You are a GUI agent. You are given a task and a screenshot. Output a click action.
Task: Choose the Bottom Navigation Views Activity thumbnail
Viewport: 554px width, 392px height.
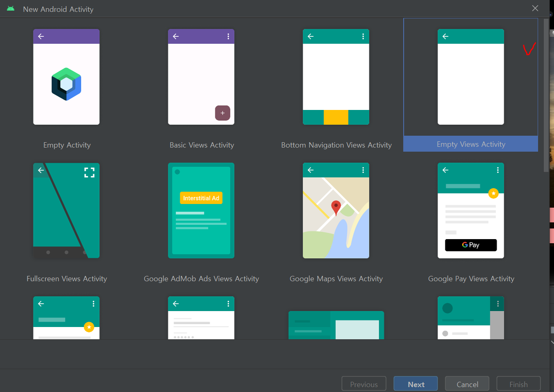(x=336, y=77)
